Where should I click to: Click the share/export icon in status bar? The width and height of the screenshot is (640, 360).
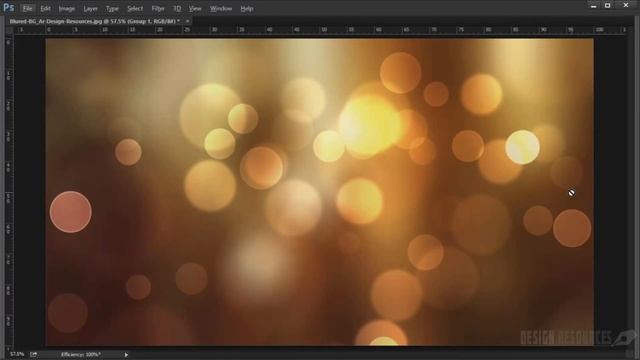tap(33, 354)
